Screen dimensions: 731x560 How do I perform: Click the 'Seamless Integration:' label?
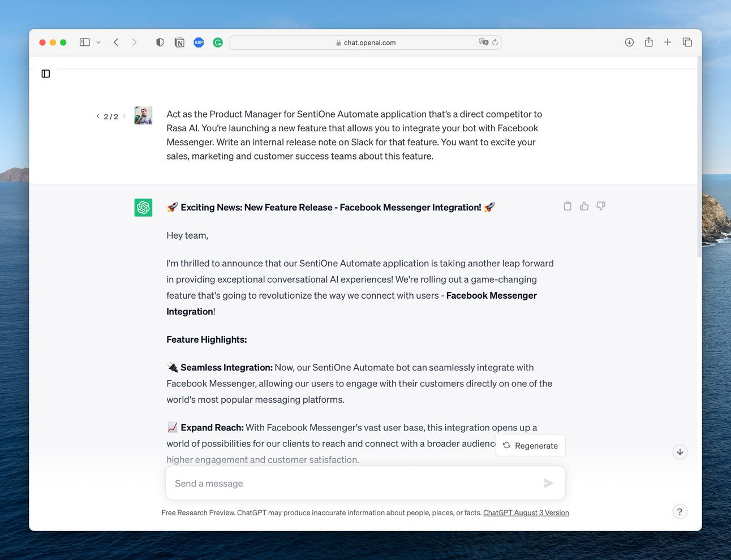coord(226,368)
